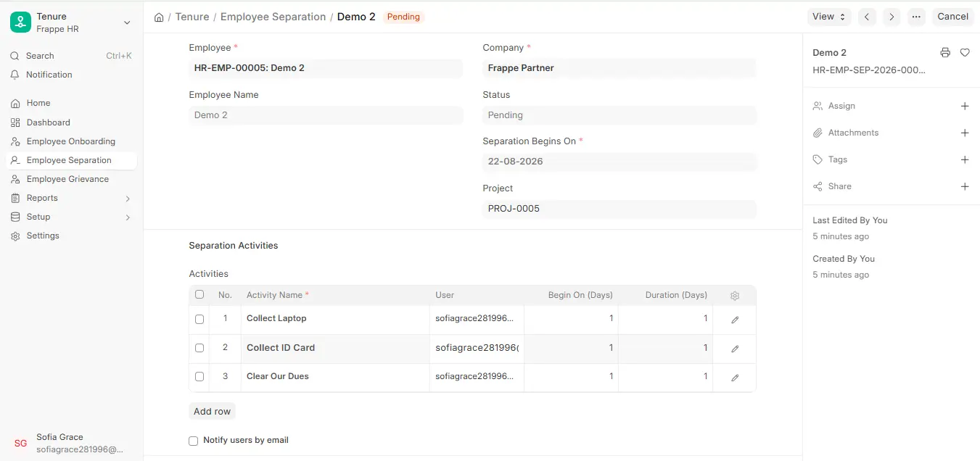The height and width of the screenshot is (461, 980).
Task: Add attachment with Attachments plus icon
Action: 965,133
